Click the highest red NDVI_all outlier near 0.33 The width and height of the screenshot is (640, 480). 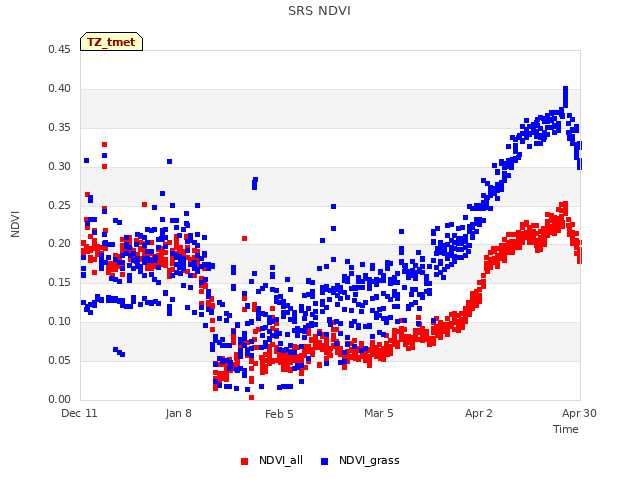pos(104,144)
